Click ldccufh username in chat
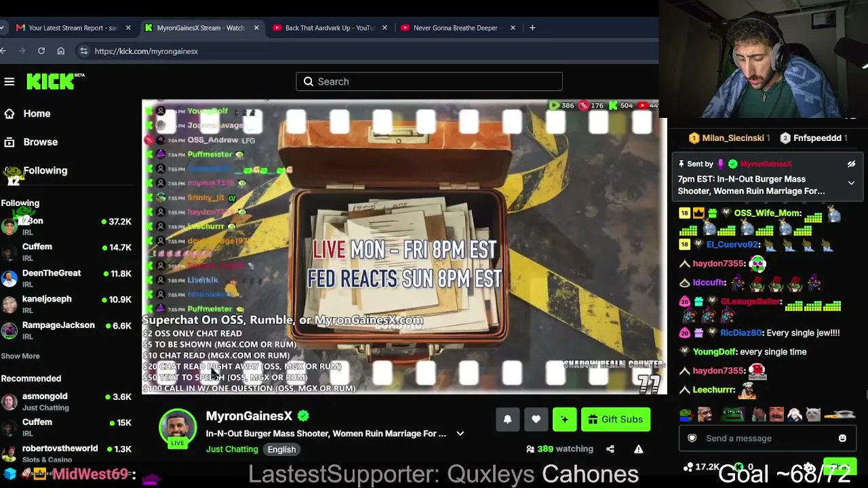 [x=709, y=283]
